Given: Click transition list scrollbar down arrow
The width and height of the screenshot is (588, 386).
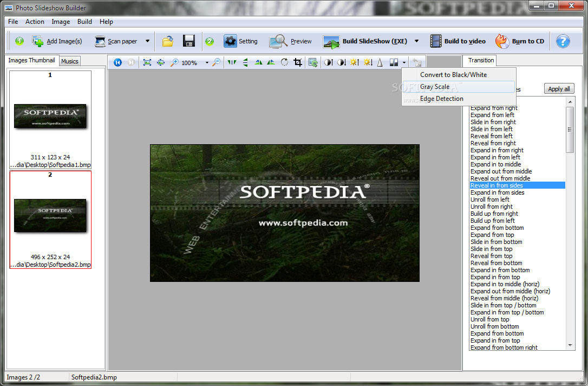Looking at the screenshot, I should (570, 345).
